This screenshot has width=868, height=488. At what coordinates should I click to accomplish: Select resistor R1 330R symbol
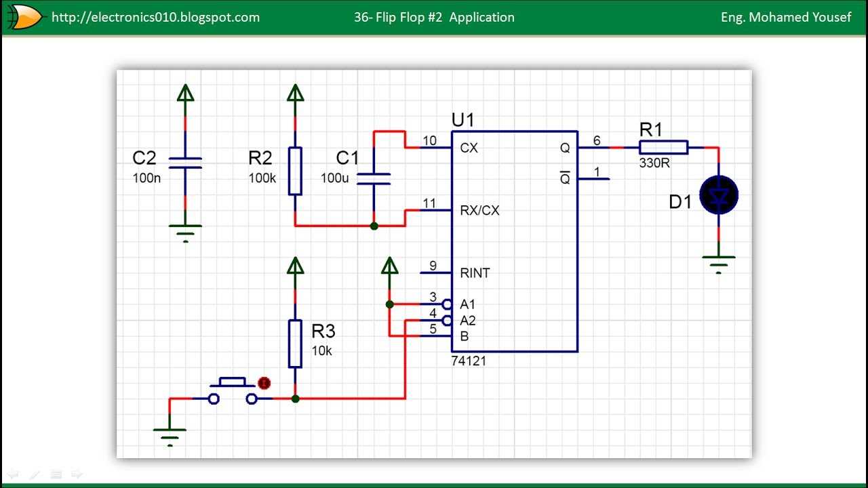point(664,147)
